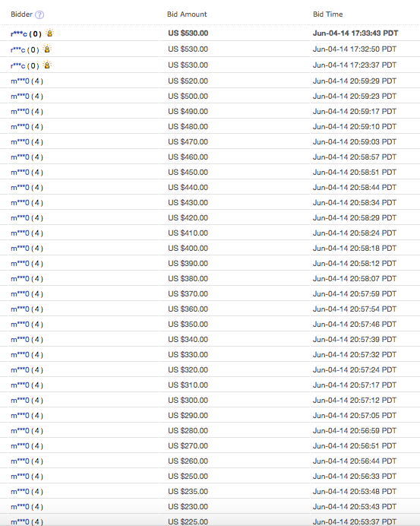Open bidder m***0 on the US $340.00 row
The height and width of the screenshot is (526, 420).
(20, 340)
